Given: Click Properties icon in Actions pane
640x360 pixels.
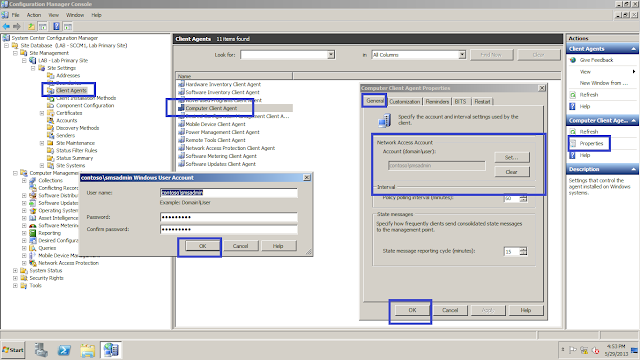Looking at the screenshot, I should [573, 143].
